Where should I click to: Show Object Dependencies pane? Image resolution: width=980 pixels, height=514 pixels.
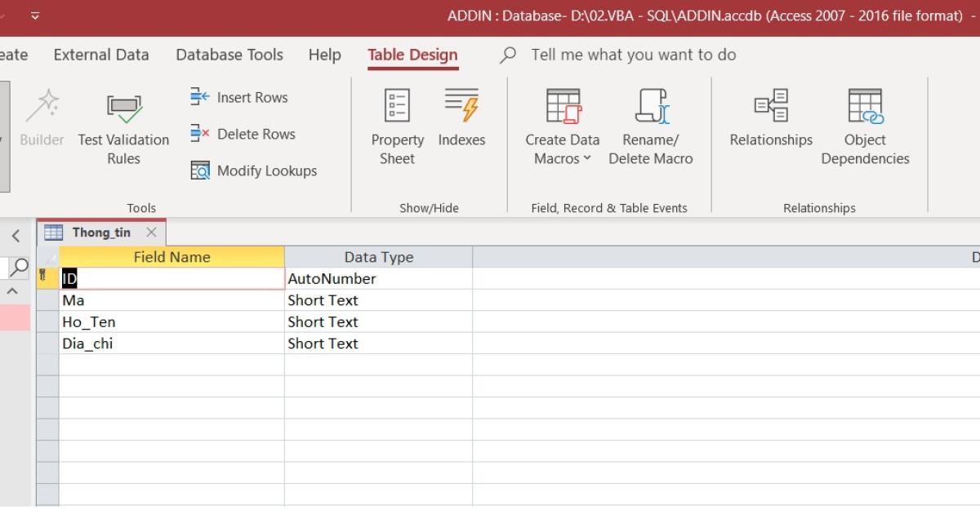click(865, 126)
